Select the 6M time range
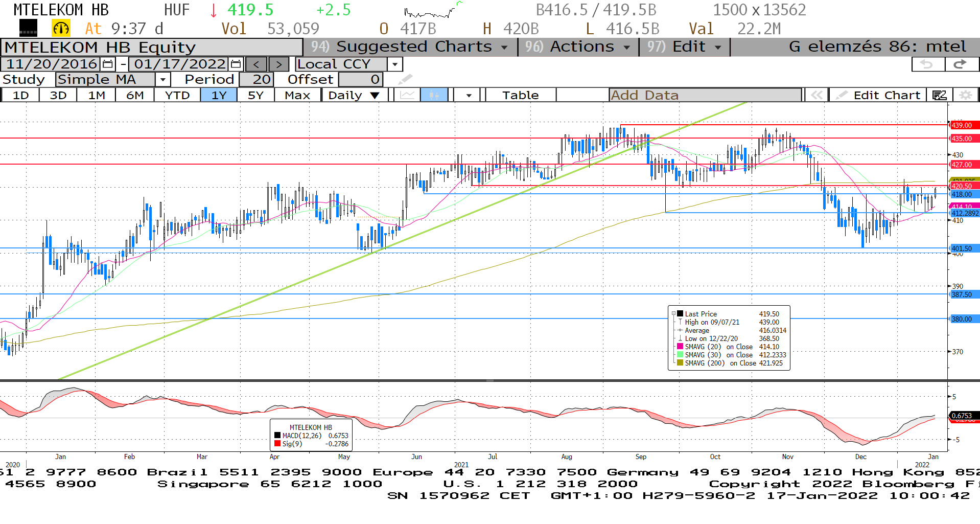980x524 pixels. point(135,95)
